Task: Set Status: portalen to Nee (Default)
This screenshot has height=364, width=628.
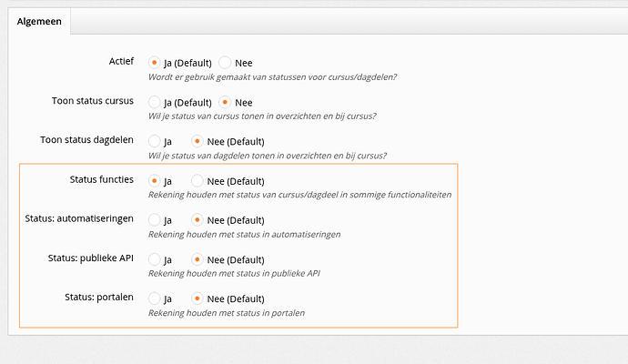Action: coord(198,298)
